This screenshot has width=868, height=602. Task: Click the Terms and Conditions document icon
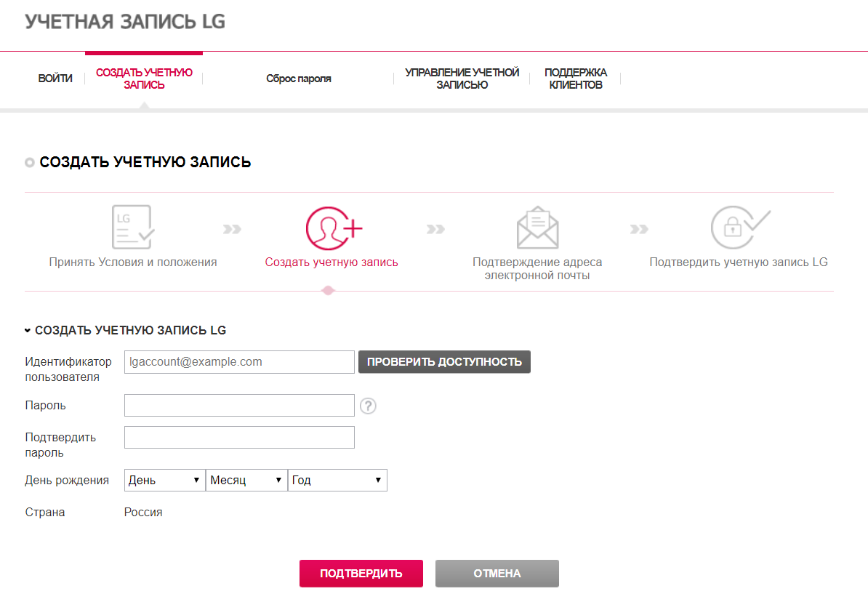pyautogui.click(x=132, y=227)
